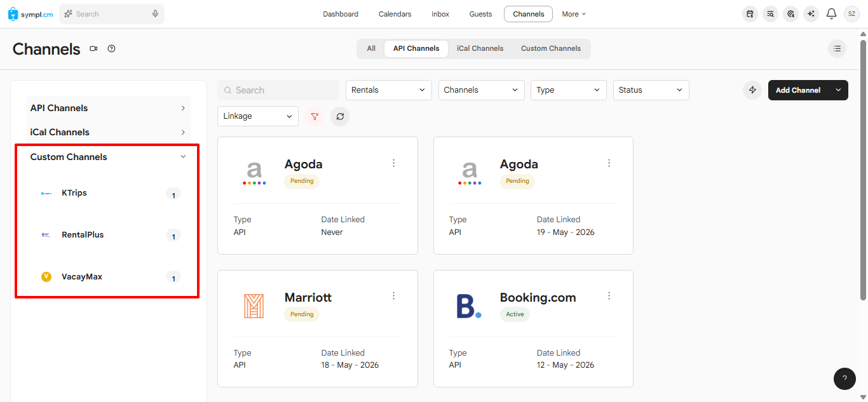Open the floating help button at bottom right
Screen dimensions: 868x402
pyautogui.click(x=844, y=379)
